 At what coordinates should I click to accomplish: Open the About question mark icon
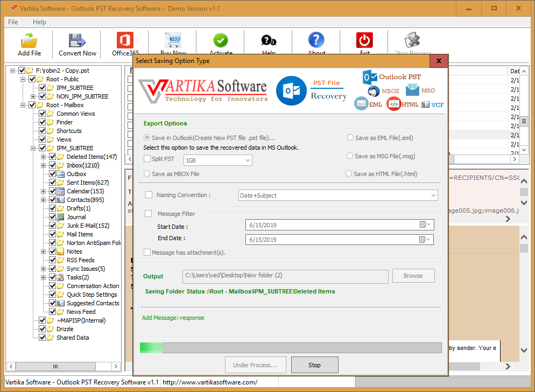click(x=316, y=41)
